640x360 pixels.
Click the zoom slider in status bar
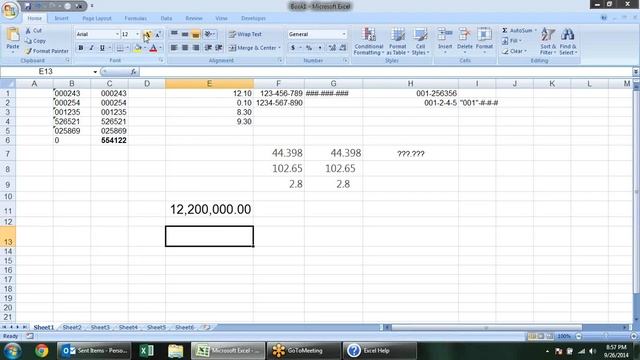click(x=605, y=336)
